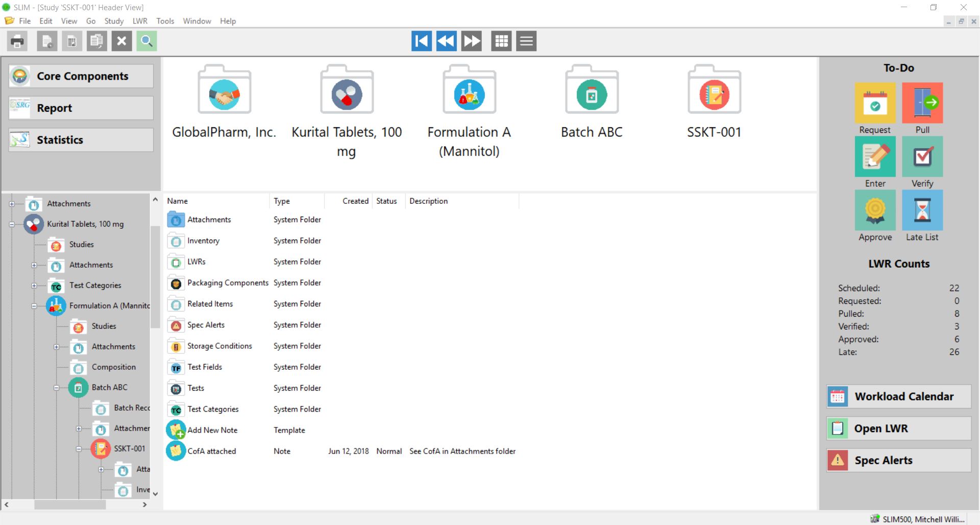Screen dimensions: 980x525
Task: Open the SSKT-001 study folder icon
Action: pyautogui.click(x=715, y=89)
